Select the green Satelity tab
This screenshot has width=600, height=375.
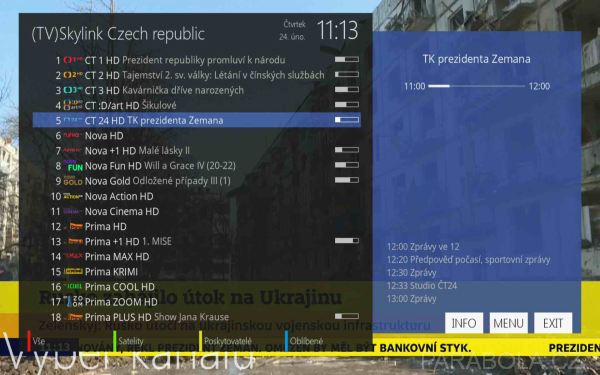(129, 341)
